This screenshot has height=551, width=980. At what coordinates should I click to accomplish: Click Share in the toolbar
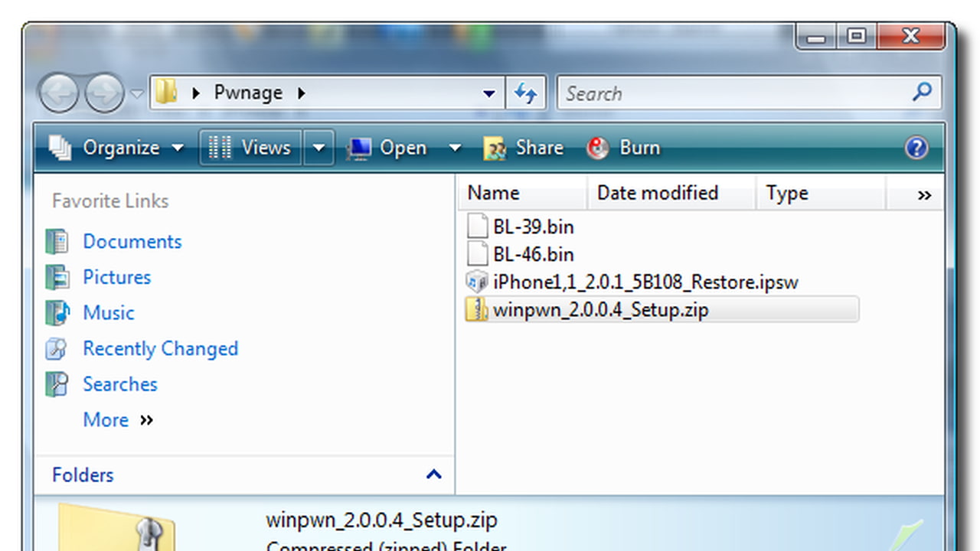click(524, 148)
